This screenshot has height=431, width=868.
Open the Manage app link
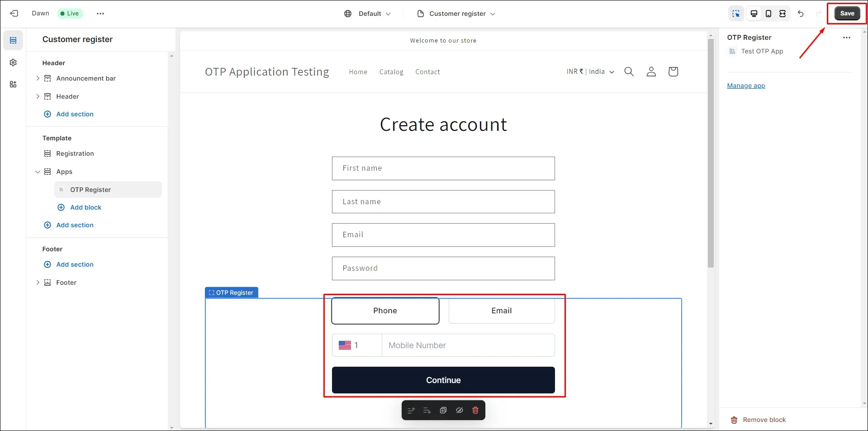(x=746, y=86)
